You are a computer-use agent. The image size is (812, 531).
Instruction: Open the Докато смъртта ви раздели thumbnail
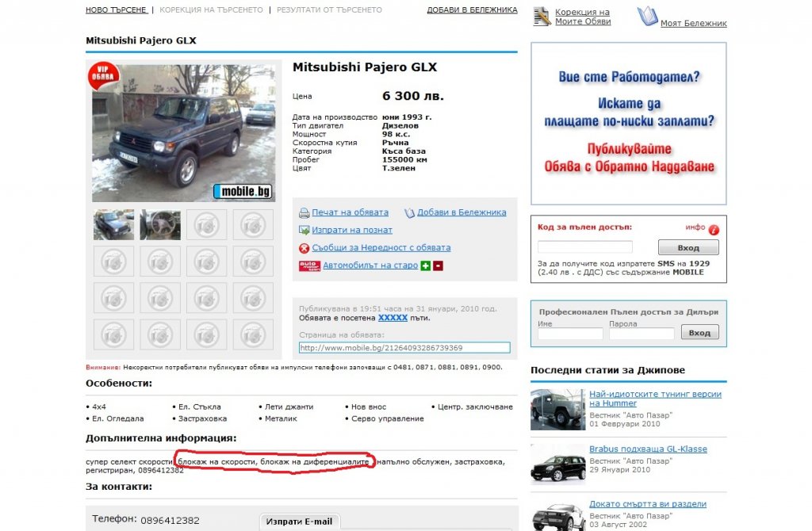557,515
